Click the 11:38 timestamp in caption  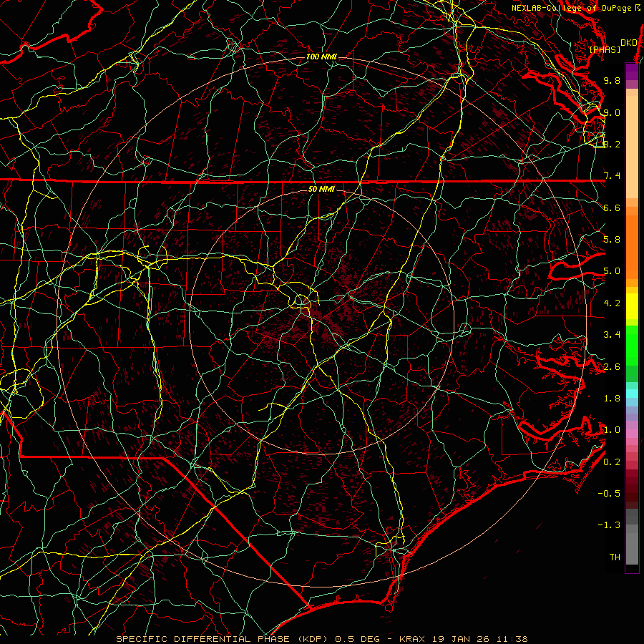pos(511,639)
